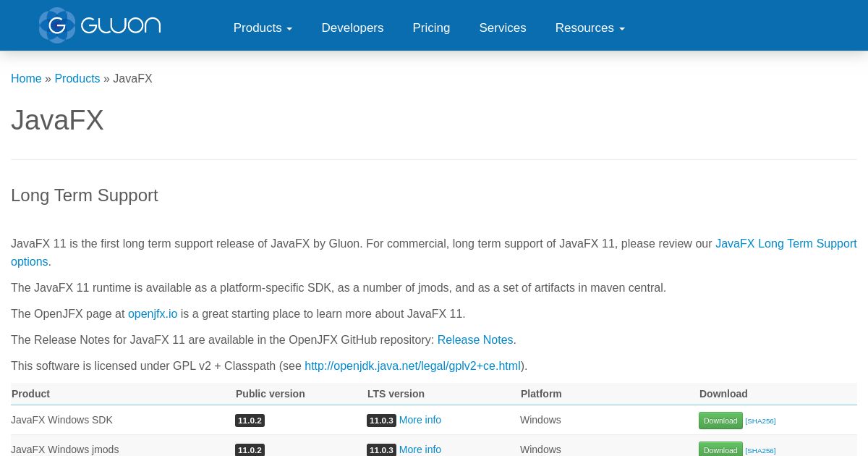Open the Products dropdown menu

tap(263, 28)
